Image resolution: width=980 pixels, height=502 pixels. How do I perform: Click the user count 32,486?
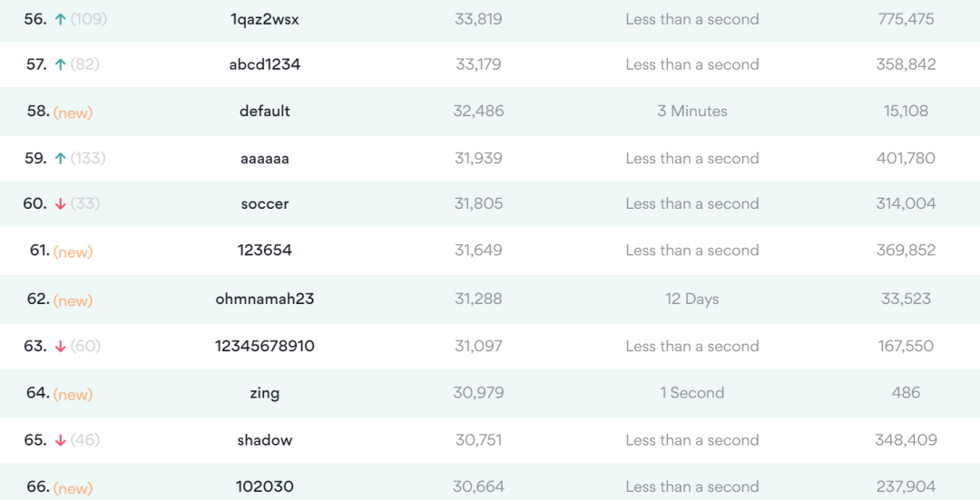point(478,112)
